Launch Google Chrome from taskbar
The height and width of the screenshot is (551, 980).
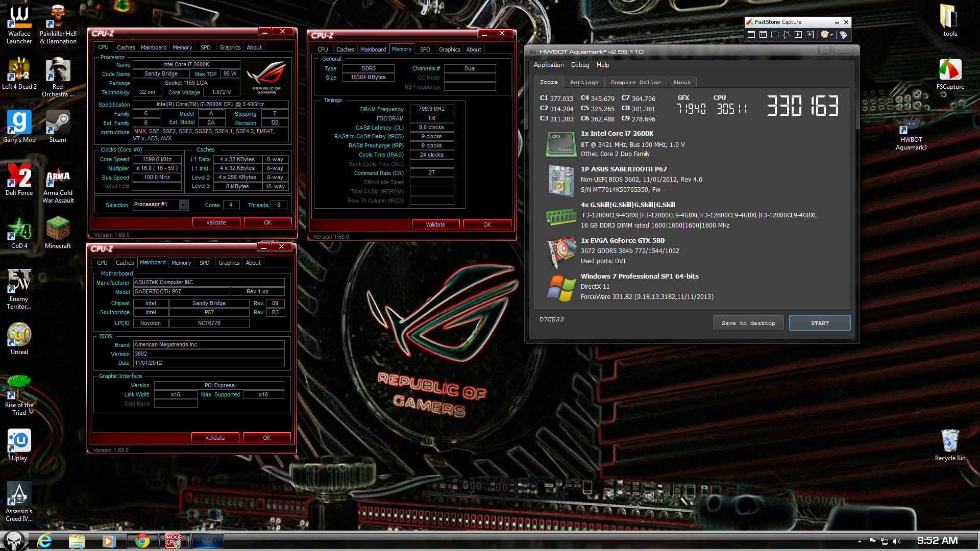(x=142, y=541)
